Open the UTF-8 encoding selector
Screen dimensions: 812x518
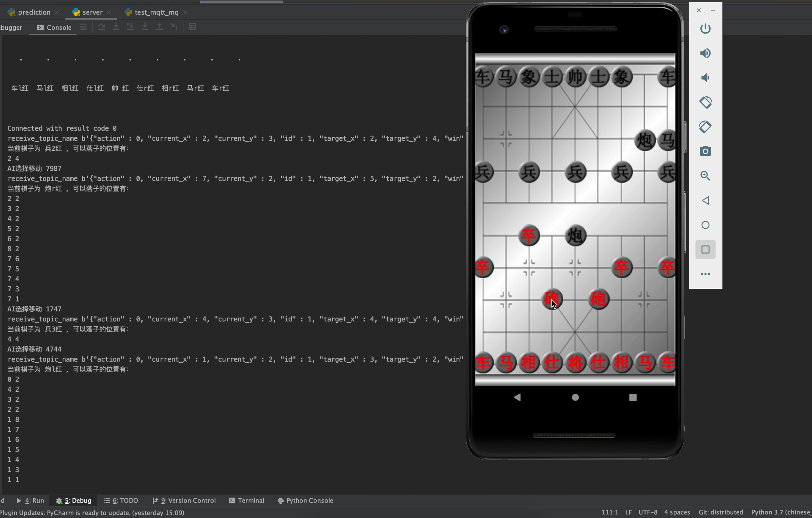647,512
